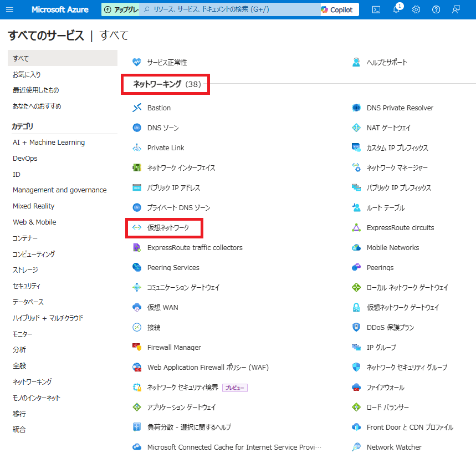
Task: Open the help question mark icon
Action: point(436,10)
